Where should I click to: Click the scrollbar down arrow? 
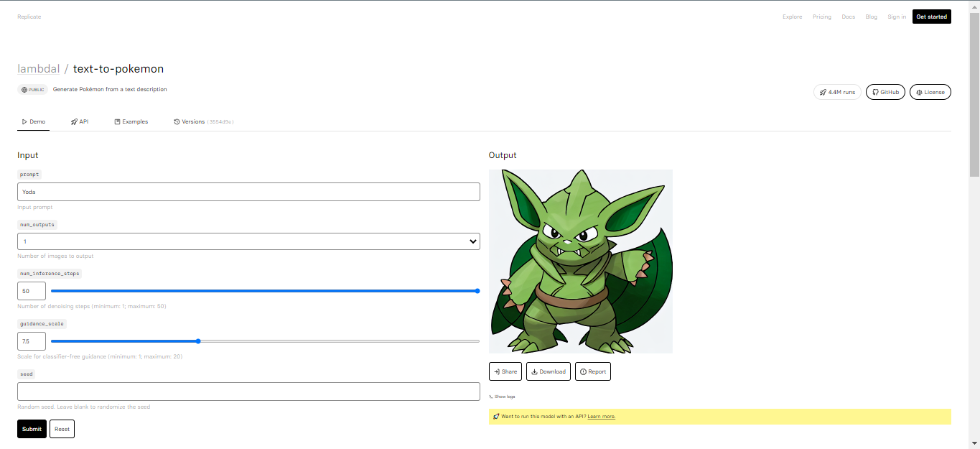tap(974, 443)
